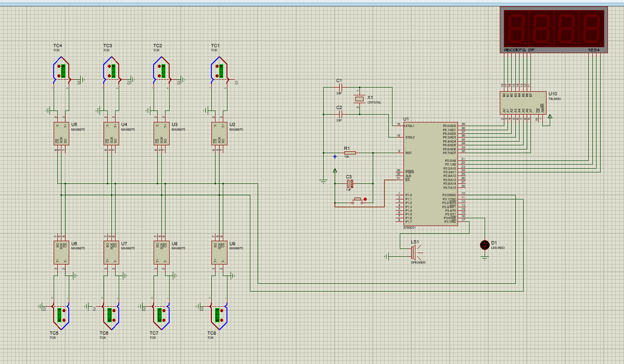Click the U4 MAX6675 chip body
Screen dimensions: 624x364
111,133
